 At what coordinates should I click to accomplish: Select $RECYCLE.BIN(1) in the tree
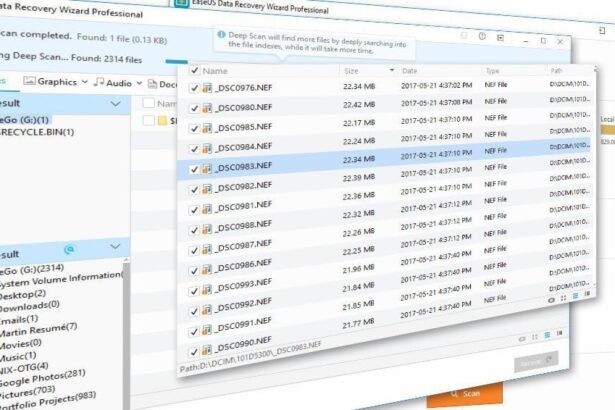click(37, 132)
